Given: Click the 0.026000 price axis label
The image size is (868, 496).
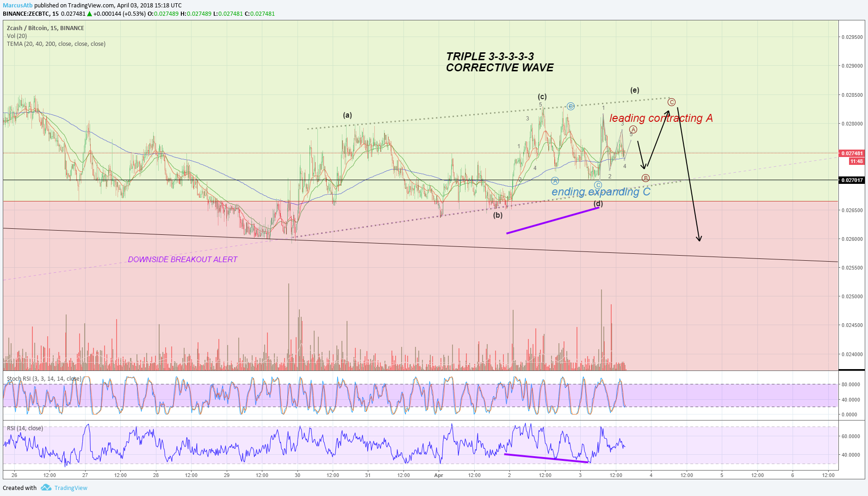Looking at the screenshot, I should point(852,239).
